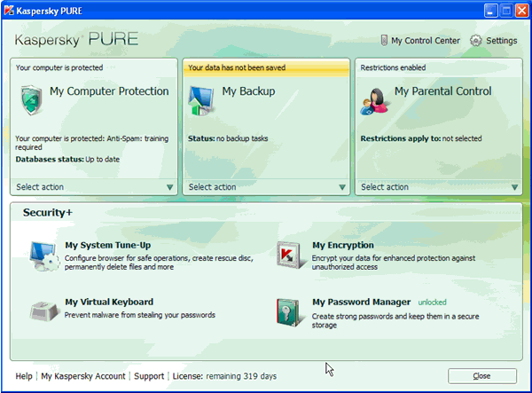
Task: Open My Kaspersky Account link
Action: coord(83,376)
